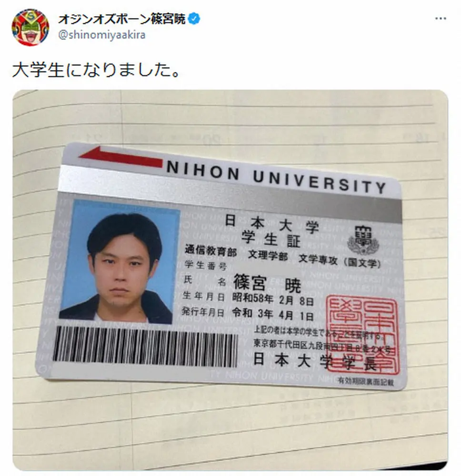Image resolution: width=461 pixels, height=476 pixels.
Task: Click the NIHON UNIVERSITY header text
Action: point(276,177)
